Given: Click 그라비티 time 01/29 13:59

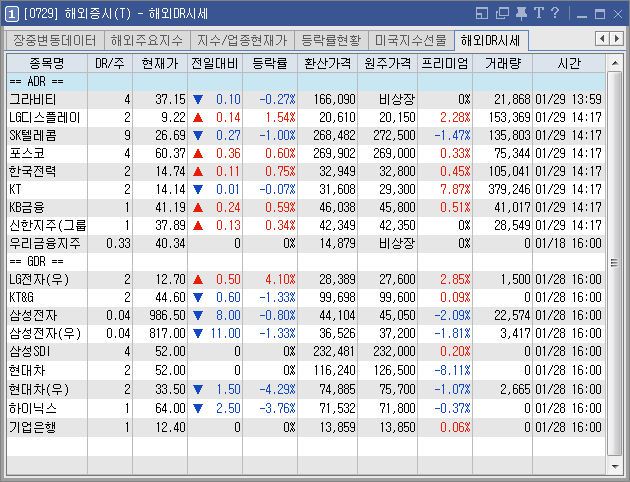Looking at the screenshot, I should pos(569,99).
